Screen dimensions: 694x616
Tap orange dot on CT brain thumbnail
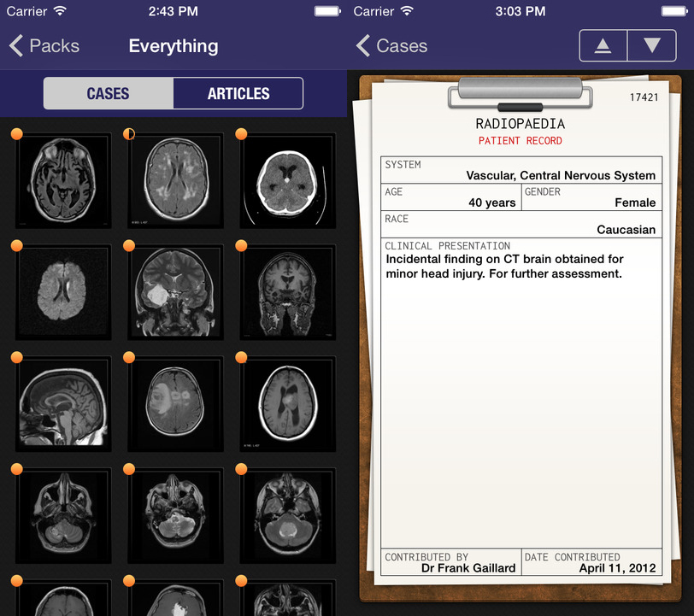[241, 133]
